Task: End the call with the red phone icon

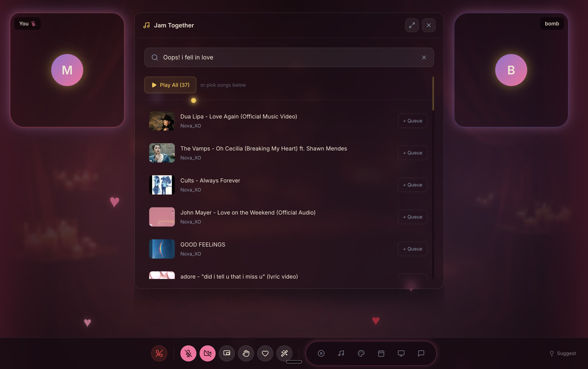Action: pyautogui.click(x=159, y=354)
